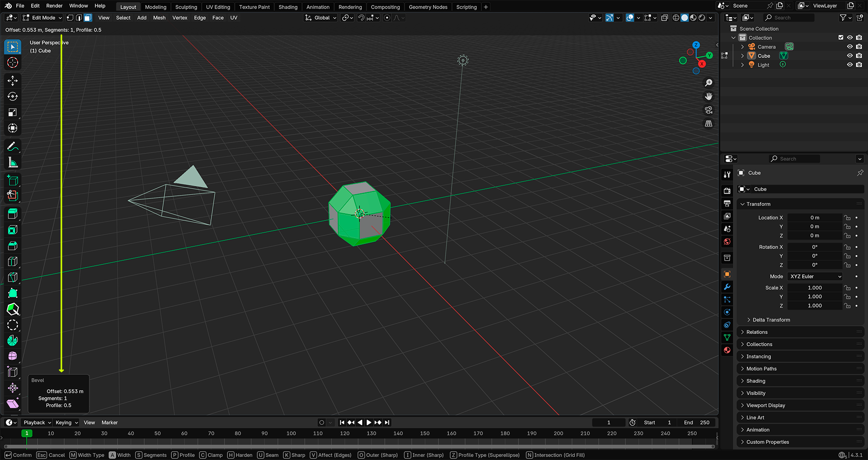The image size is (868, 460).
Task: Enable face select mode
Action: (x=88, y=18)
